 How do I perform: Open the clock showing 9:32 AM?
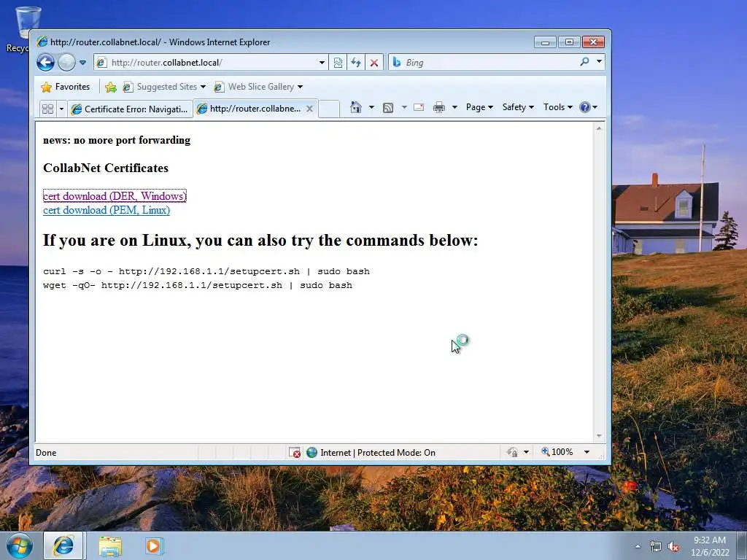(x=710, y=546)
